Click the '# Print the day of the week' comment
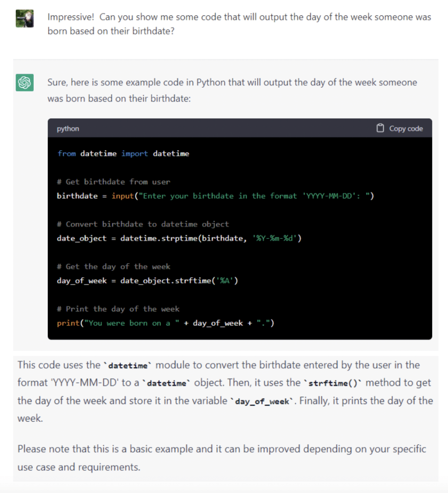448x493 pixels. click(118, 309)
